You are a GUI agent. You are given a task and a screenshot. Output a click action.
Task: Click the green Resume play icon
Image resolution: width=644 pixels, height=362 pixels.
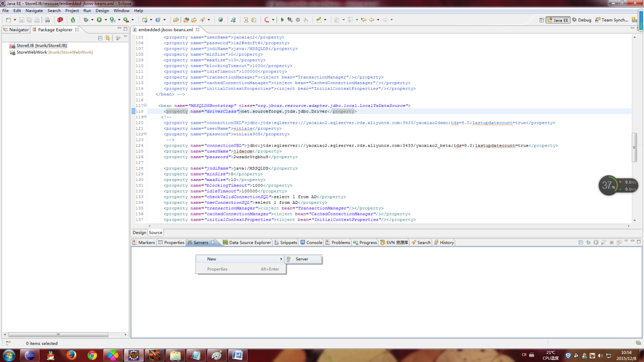click(x=282, y=20)
